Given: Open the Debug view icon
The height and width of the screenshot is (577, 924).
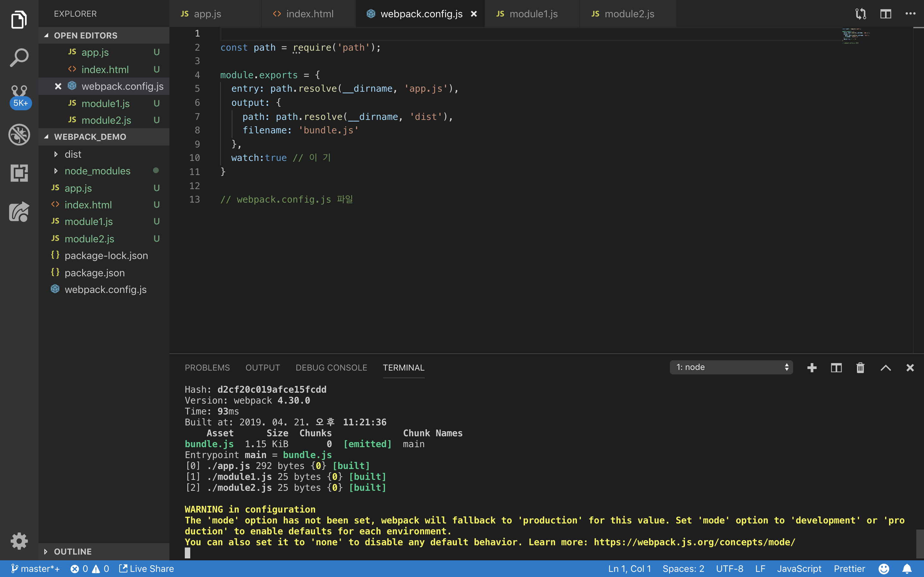Looking at the screenshot, I should (19, 135).
